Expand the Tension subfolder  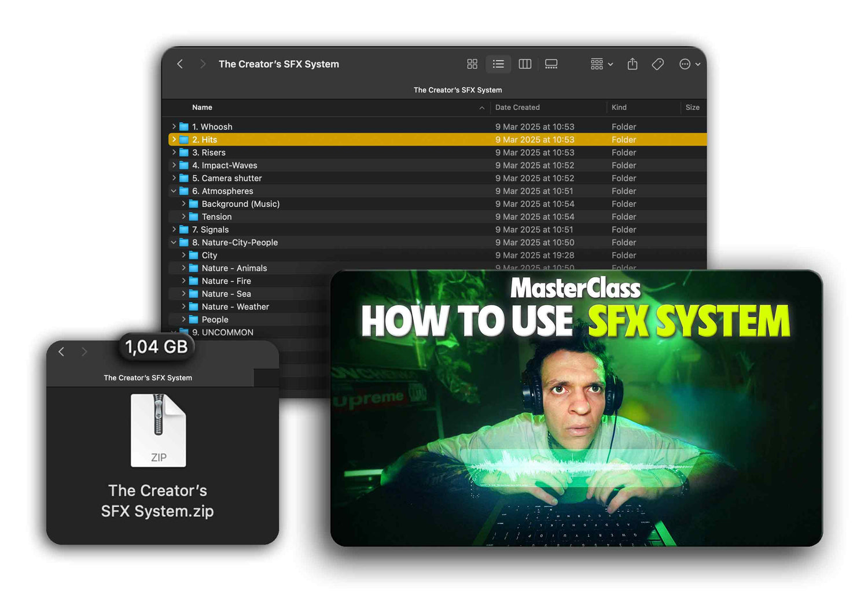coord(183,217)
